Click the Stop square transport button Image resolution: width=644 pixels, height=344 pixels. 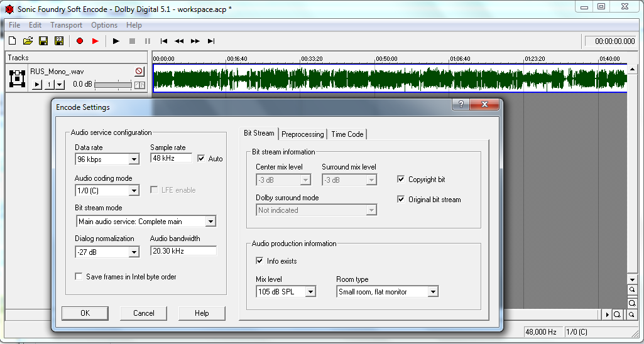click(132, 41)
